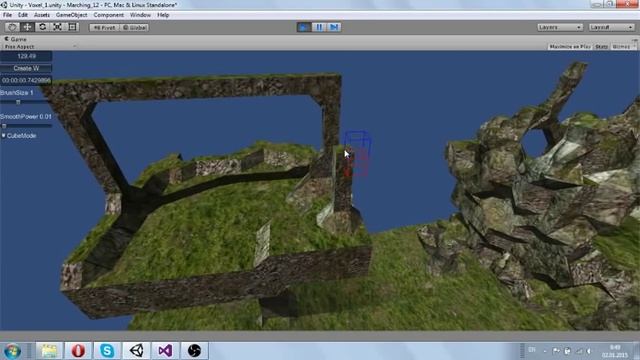Open the Assets menu

(42, 15)
